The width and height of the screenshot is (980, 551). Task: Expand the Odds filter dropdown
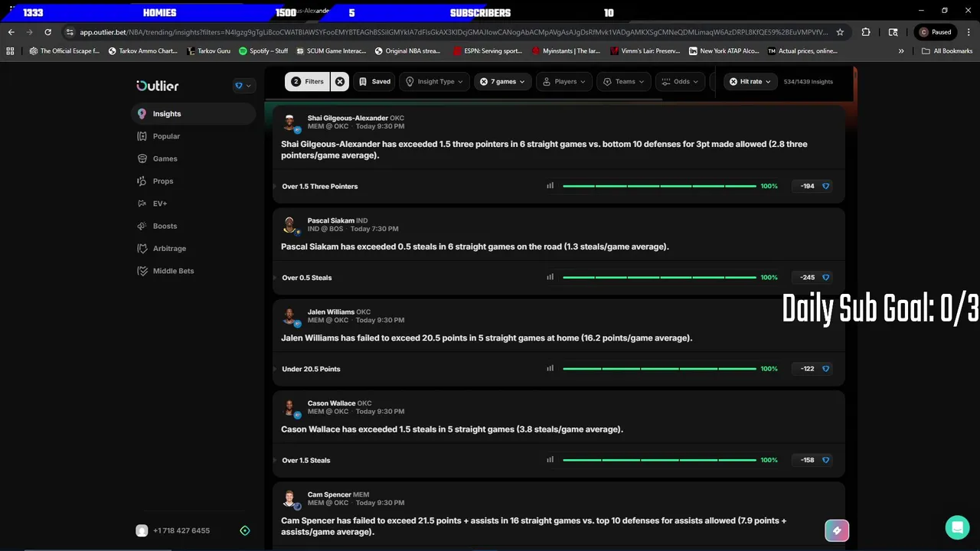point(681,82)
